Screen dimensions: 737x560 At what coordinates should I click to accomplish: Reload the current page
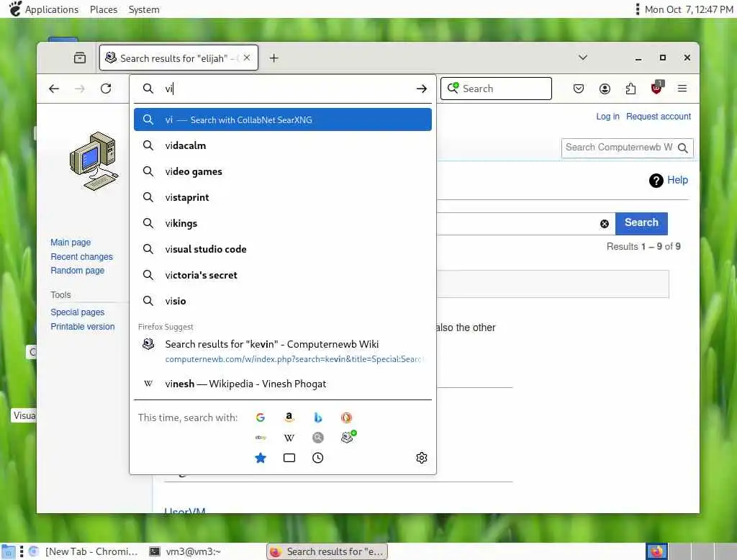point(107,89)
